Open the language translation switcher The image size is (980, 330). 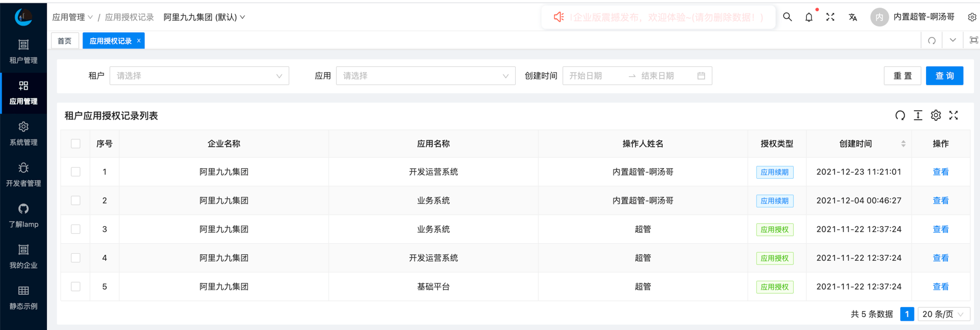coord(852,17)
